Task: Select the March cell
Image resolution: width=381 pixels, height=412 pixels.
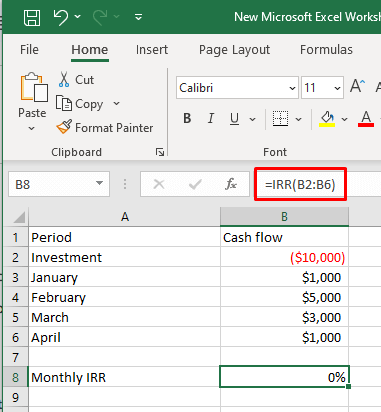Action: (x=125, y=317)
